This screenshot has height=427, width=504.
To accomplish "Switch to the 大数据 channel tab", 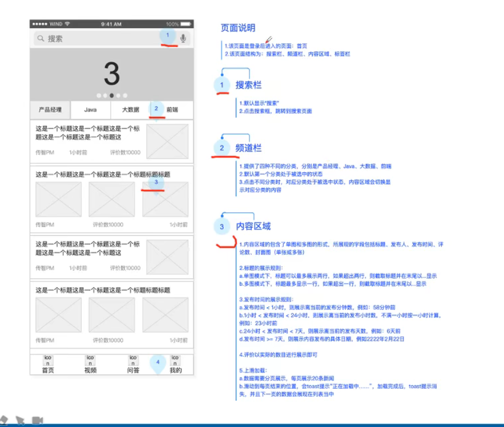I will [131, 110].
